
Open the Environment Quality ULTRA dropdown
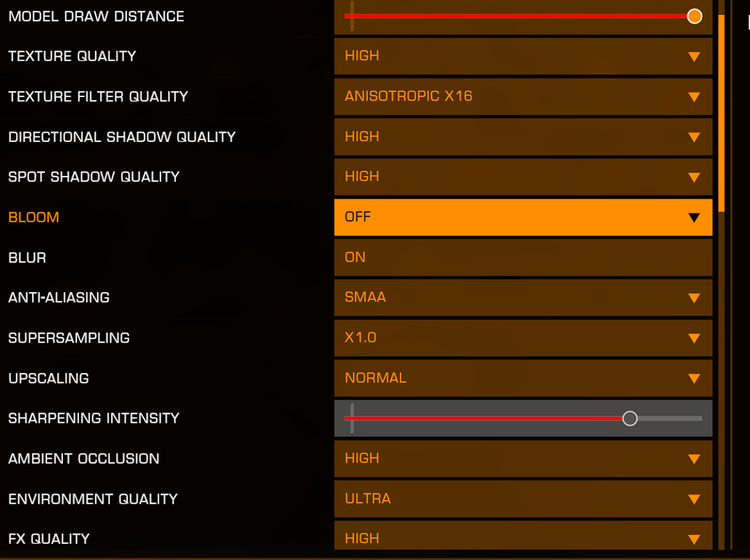523,499
